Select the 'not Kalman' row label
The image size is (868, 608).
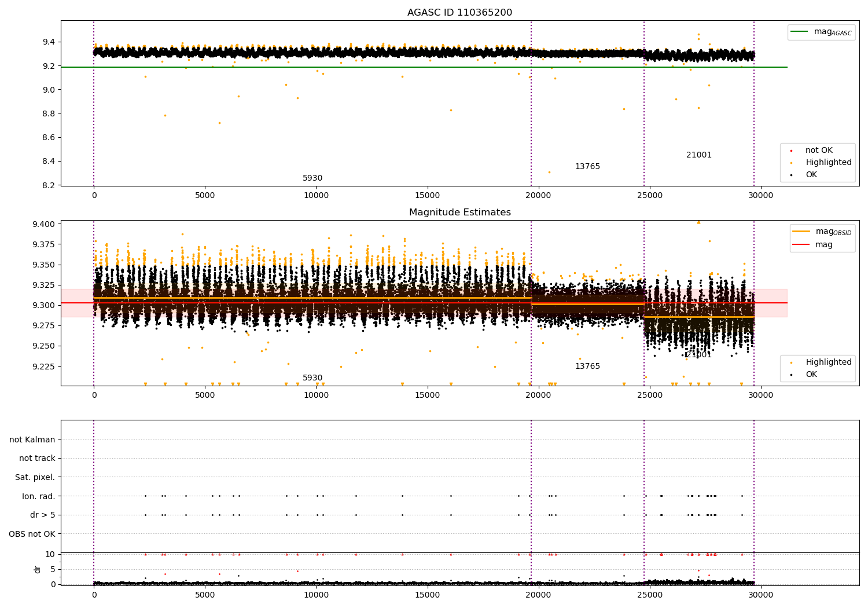pyautogui.click(x=32, y=439)
